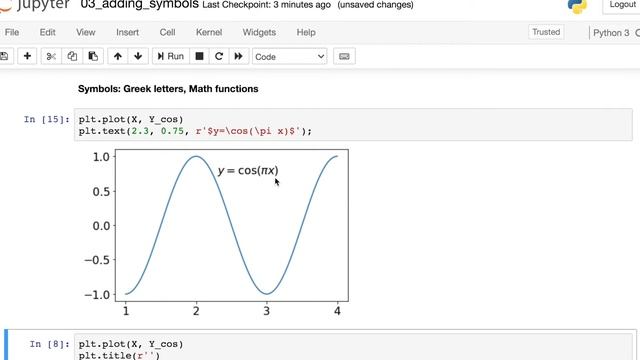Click into cell In [8] code editor
The image size is (640, 360).
coord(353,347)
